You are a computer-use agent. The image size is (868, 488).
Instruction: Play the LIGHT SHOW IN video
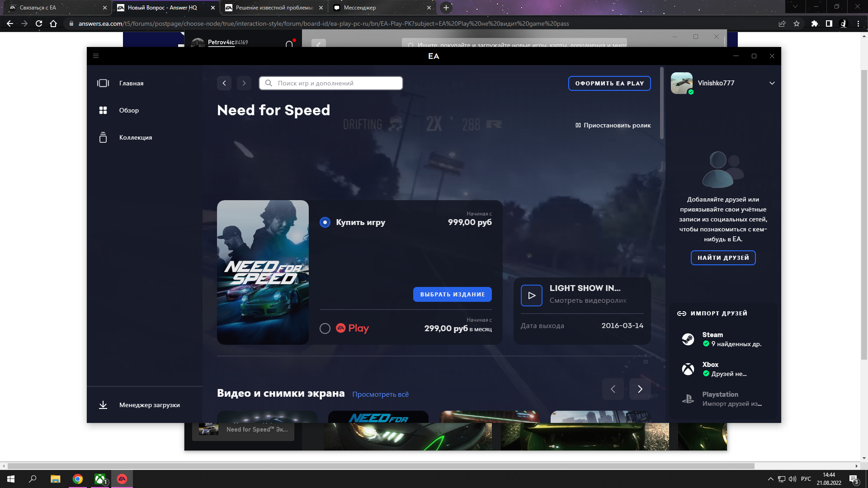pyautogui.click(x=532, y=296)
